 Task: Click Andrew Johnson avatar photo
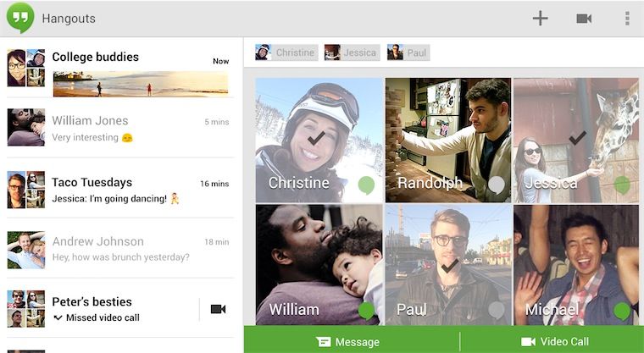click(x=26, y=250)
